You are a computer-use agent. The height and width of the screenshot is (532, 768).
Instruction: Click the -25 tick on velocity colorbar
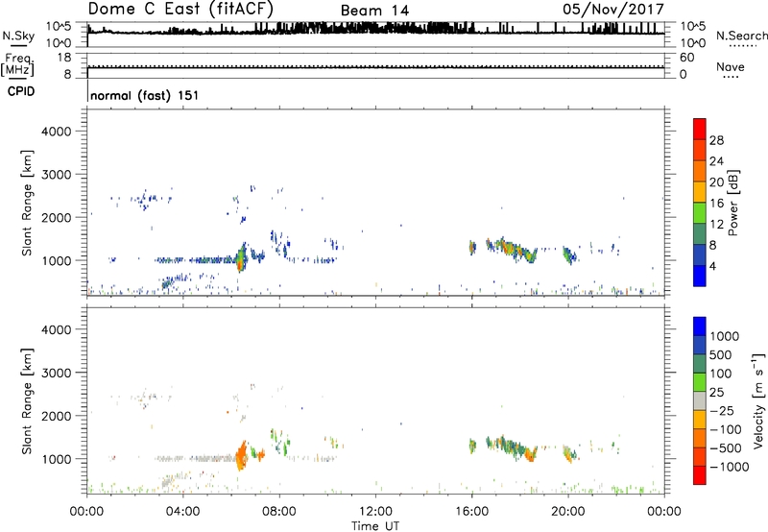pyautogui.click(x=722, y=411)
